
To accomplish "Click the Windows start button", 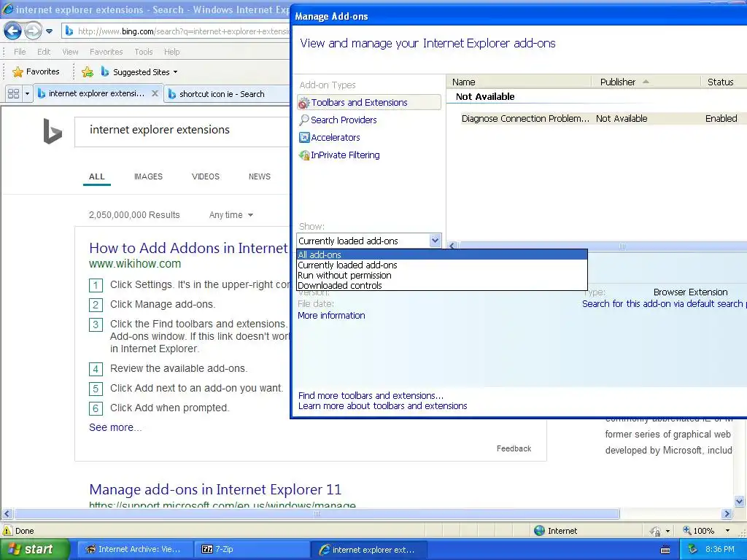I will click(35, 549).
